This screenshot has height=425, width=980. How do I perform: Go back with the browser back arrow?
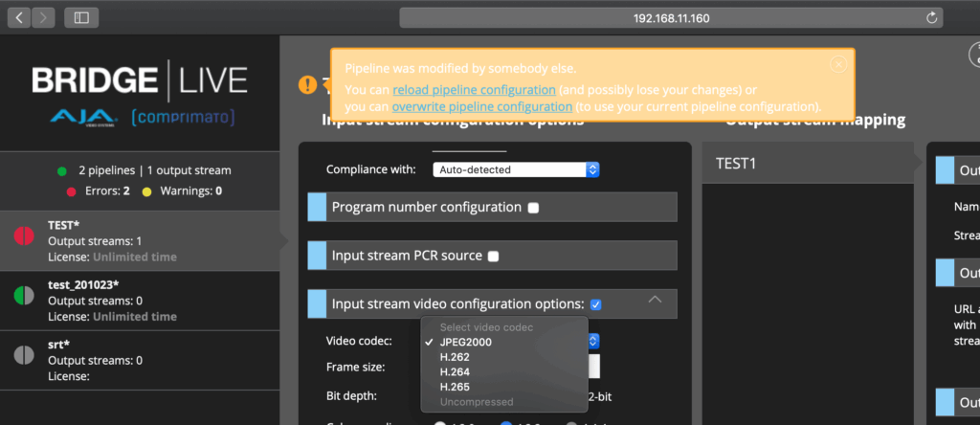click(x=20, y=17)
